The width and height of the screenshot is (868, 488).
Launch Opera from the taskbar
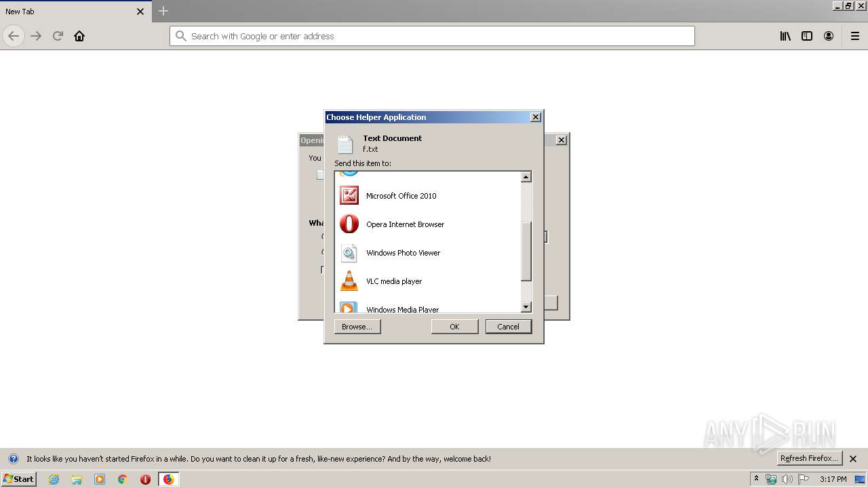(145, 479)
